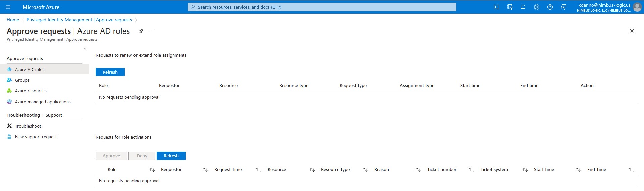Click the New support request icon

pyautogui.click(x=9, y=137)
